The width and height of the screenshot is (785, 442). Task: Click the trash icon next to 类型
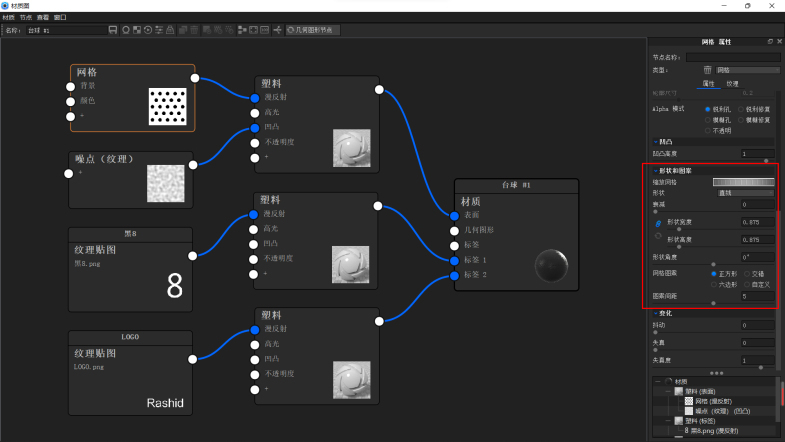pos(708,70)
